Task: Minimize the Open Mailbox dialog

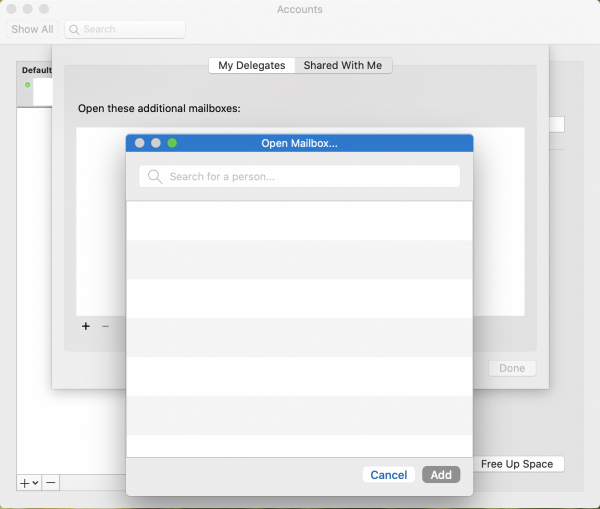Action: click(x=156, y=143)
